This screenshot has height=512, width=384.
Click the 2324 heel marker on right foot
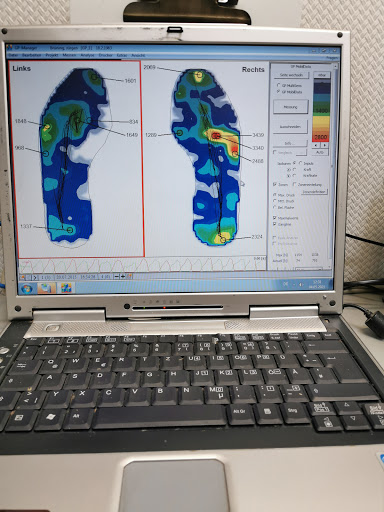(x=223, y=240)
